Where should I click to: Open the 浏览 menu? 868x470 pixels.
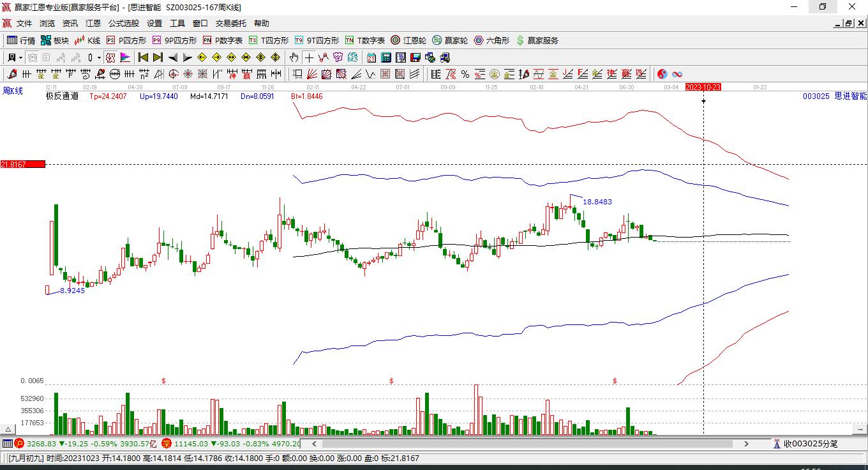(47, 24)
